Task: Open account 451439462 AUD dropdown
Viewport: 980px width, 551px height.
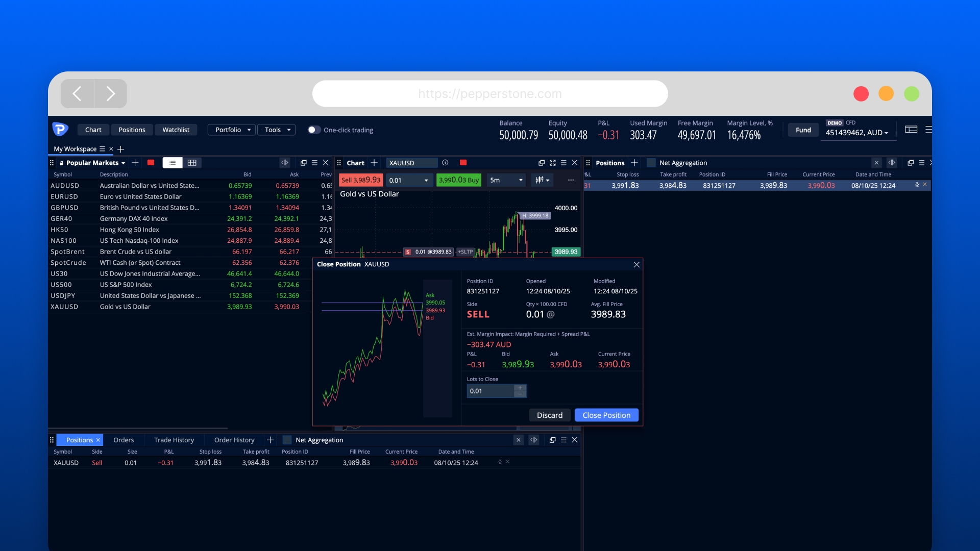Action: point(857,133)
